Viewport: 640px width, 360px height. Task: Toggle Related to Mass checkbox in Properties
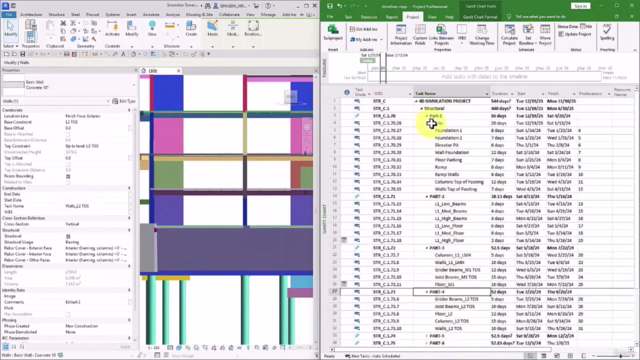click(x=68, y=182)
